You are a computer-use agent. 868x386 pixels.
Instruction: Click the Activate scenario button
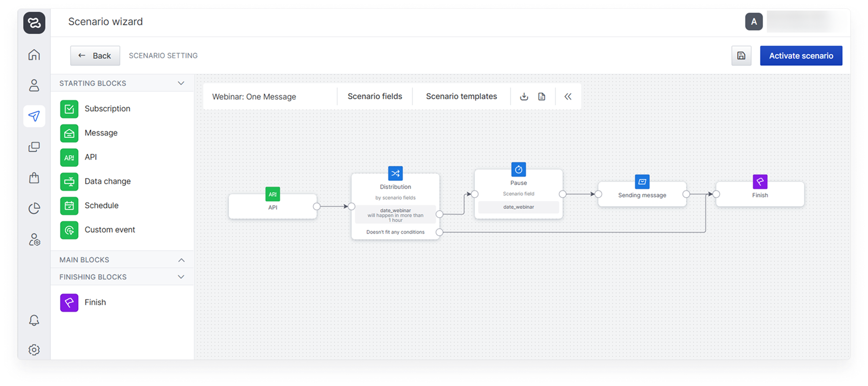801,56
